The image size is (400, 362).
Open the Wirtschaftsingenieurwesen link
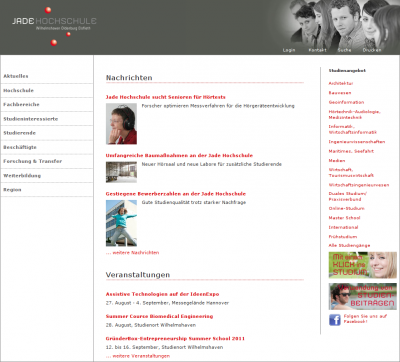tap(359, 185)
